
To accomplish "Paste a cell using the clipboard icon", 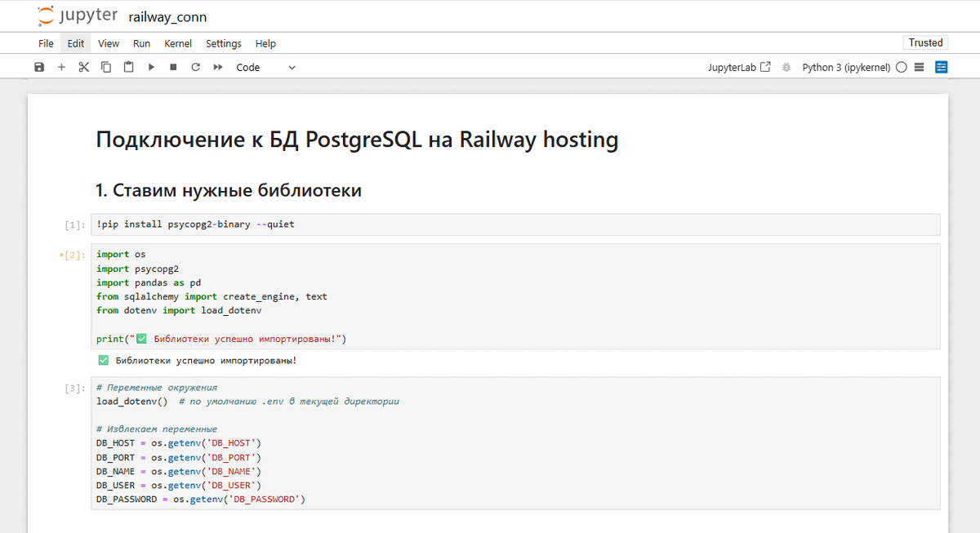I will [128, 68].
